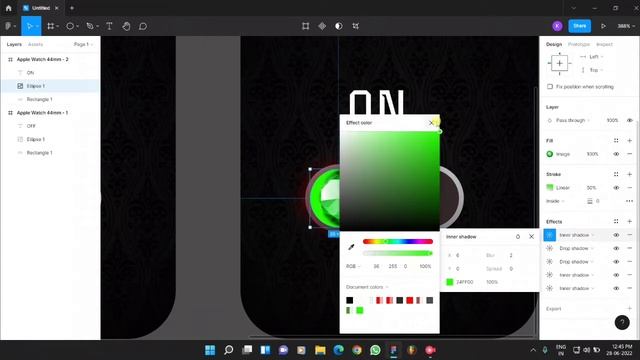Hide the Linear stroke
Image resolution: width=640 pixels, height=360 pixels.
(x=616, y=188)
